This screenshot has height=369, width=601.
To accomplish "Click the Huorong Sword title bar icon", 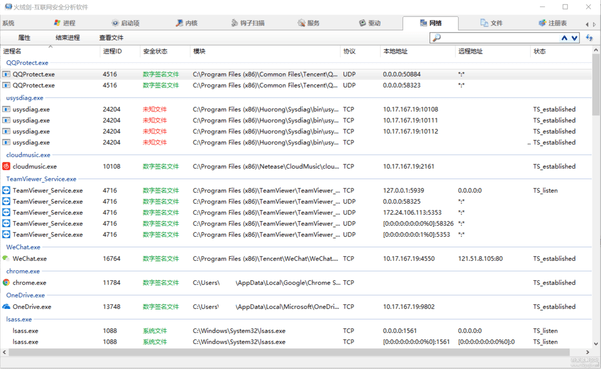I will [8, 7].
